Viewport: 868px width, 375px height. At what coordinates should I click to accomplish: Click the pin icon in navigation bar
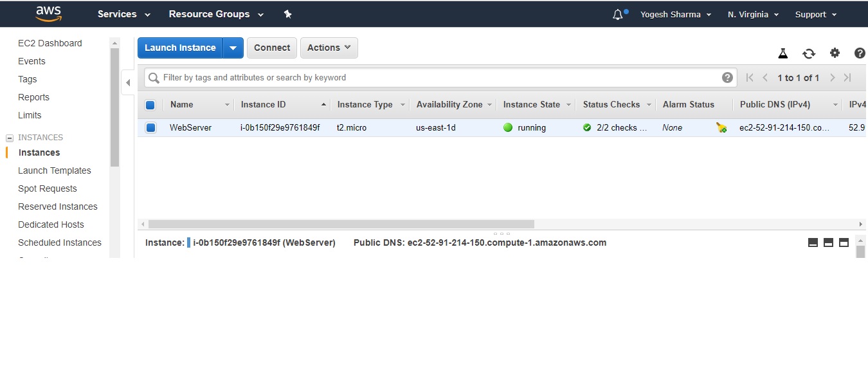(287, 14)
